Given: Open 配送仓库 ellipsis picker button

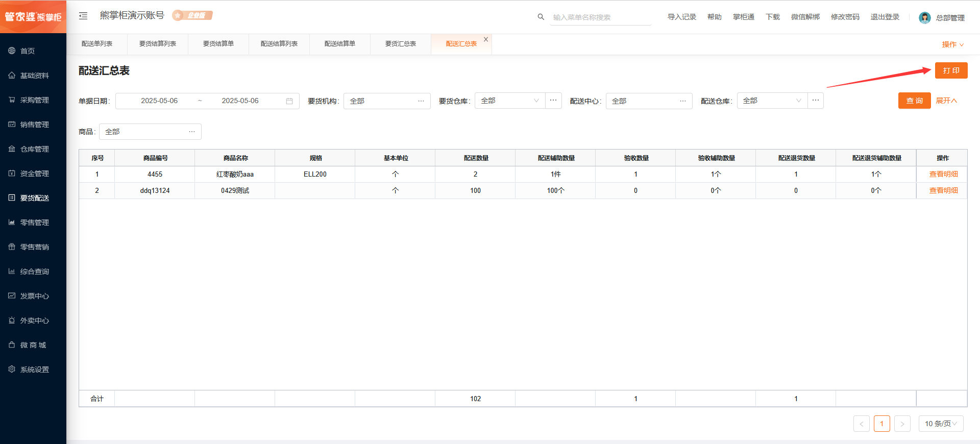Looking at the screenshot, I should click(816, 101).
